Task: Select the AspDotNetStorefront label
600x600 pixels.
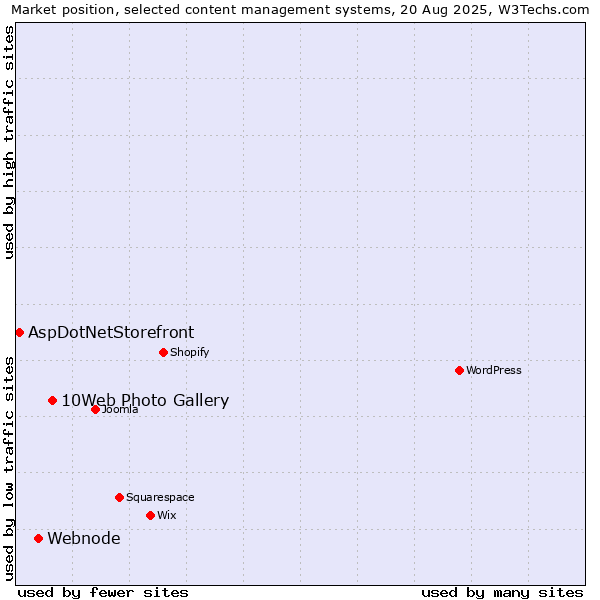Action: pyautogui.click(x=111, y=333)
